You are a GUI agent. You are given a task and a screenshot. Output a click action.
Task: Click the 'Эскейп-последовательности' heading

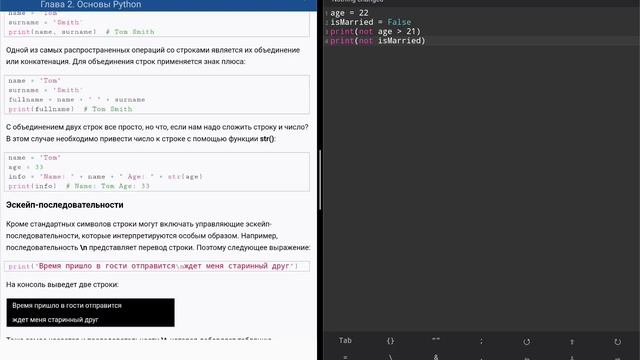64,205
